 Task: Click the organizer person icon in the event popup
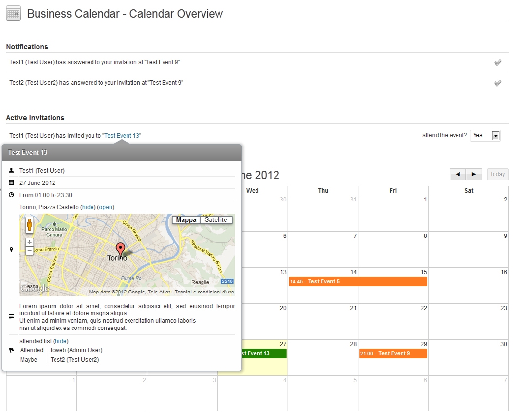pos(10,170)
